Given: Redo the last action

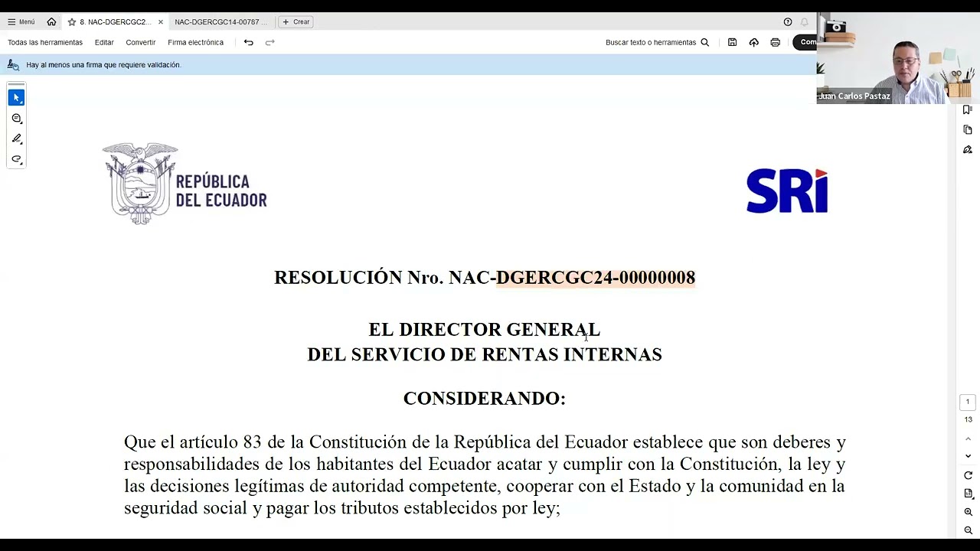Looking at the screenshot, I should coord(270,43).
